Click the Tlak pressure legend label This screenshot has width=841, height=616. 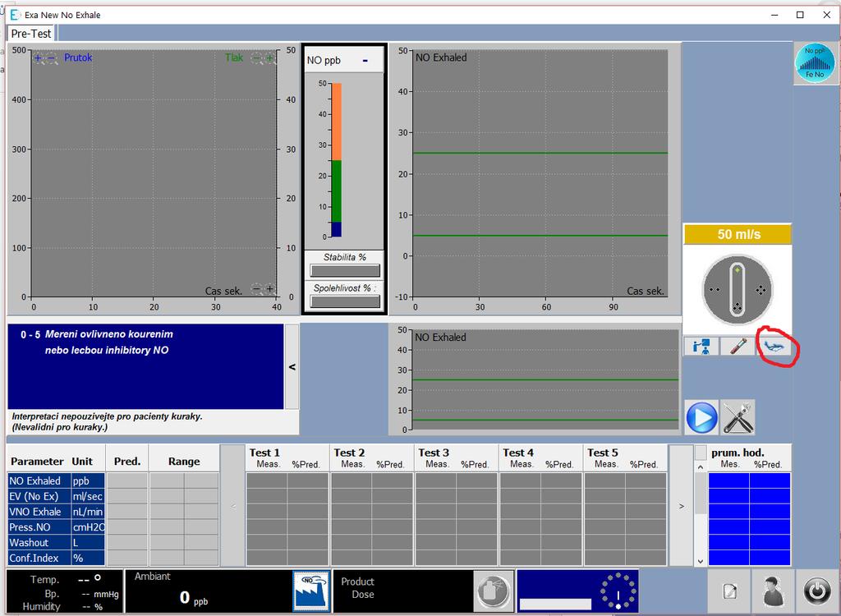click(234, 58)
